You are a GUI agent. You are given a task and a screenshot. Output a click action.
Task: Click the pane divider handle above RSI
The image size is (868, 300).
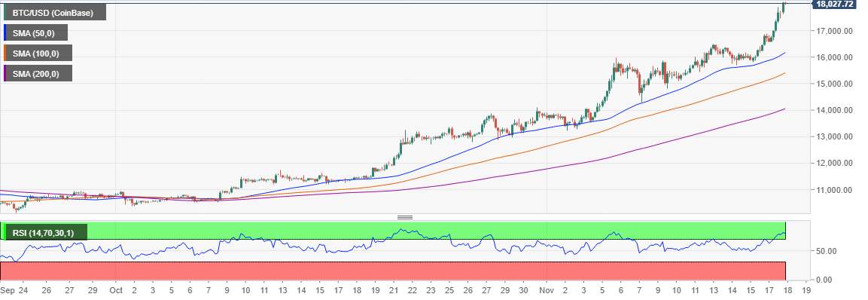pos(405,217)
